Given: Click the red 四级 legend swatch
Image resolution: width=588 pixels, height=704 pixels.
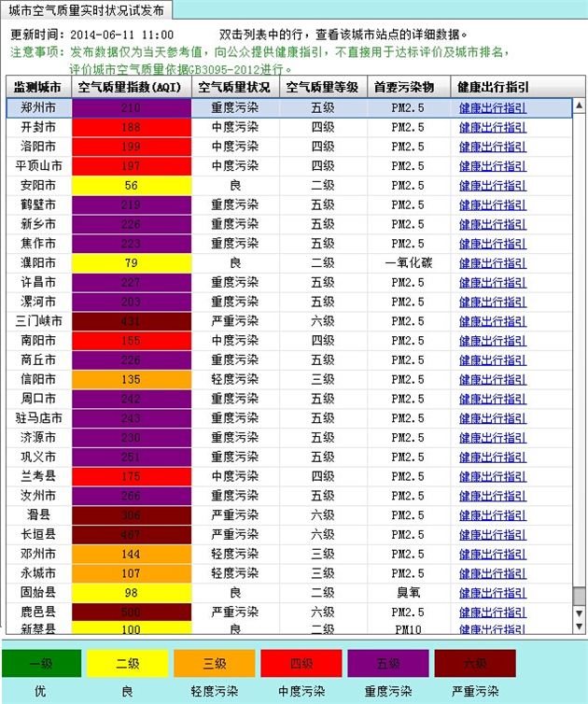Looking at the screenshot, I should [x=301, y=663].
